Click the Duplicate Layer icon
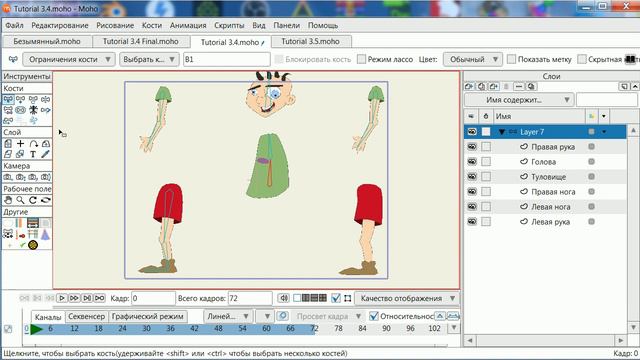This screenshot has width=640, height=360. point(482,87)
